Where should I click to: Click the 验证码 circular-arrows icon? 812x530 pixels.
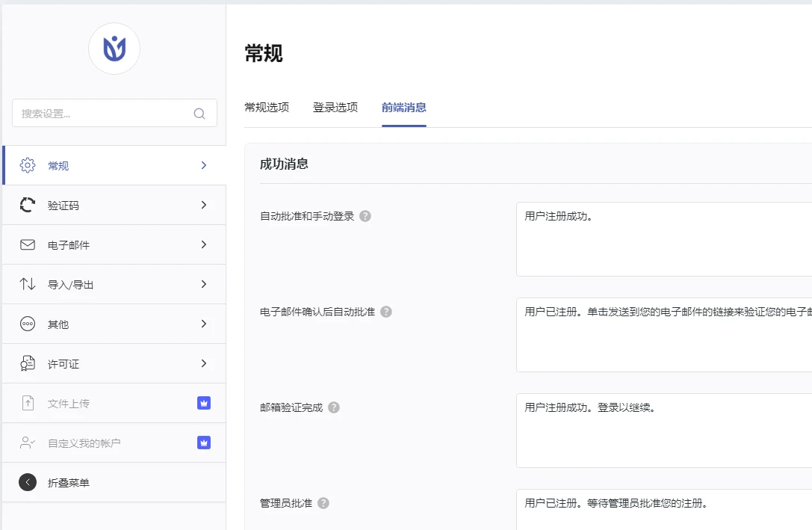(27, 205)
